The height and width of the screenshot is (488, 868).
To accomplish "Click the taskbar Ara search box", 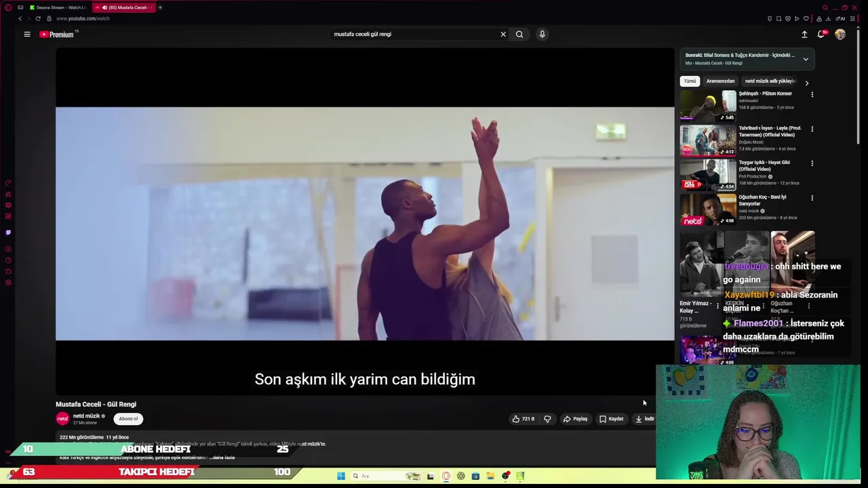I will [x=387, y=476].
